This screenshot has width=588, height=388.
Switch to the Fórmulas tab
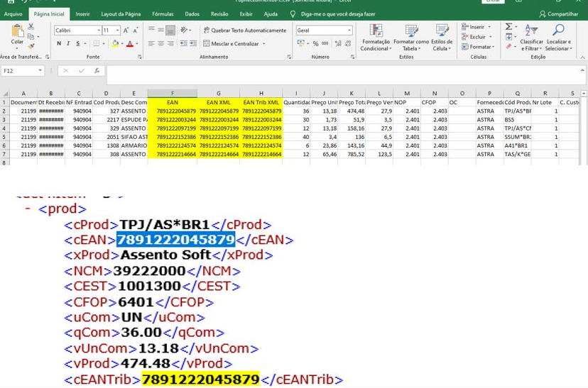163,14
